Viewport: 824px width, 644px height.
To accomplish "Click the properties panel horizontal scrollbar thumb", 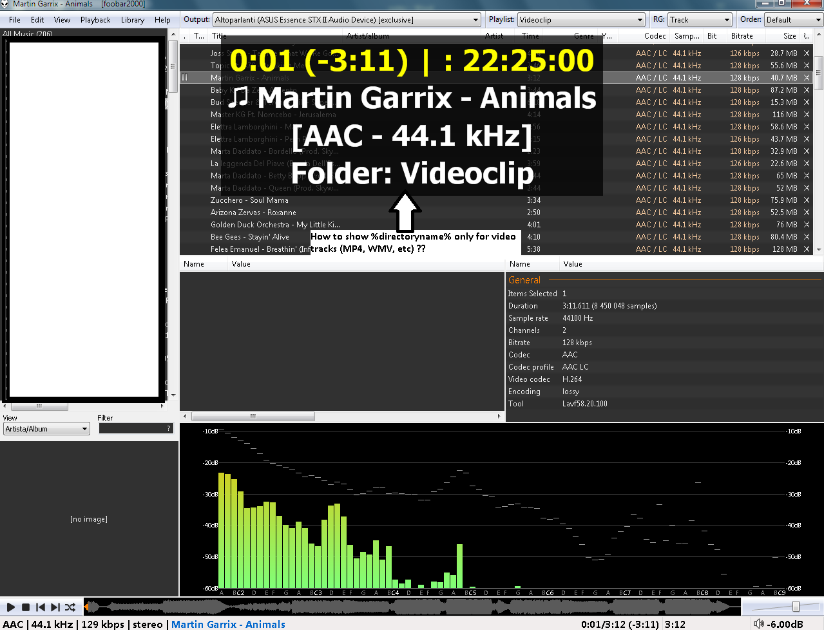I will point(253,417).
